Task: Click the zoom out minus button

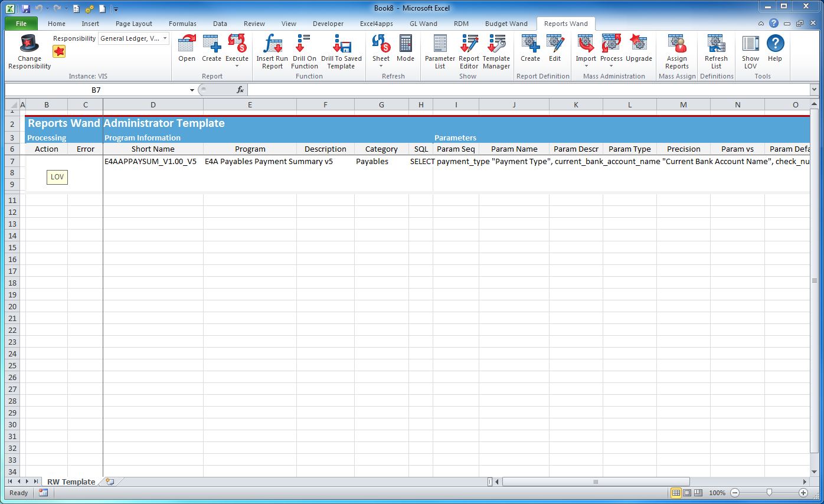Action: [734, 493]
